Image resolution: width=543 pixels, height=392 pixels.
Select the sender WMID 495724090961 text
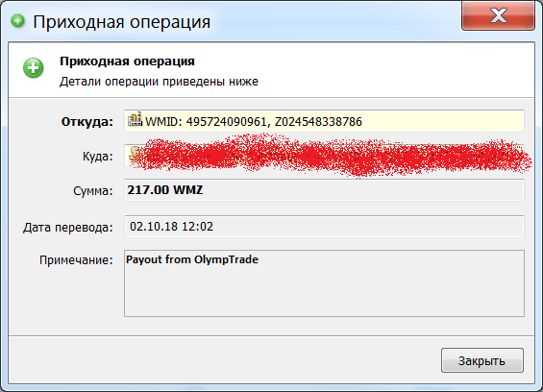tap(206, 122)
